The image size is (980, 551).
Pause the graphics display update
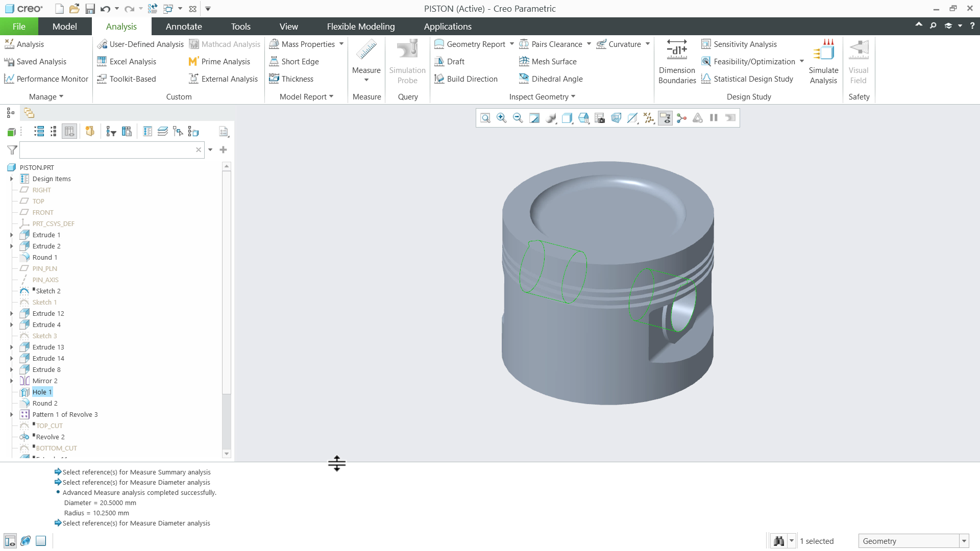714,118
